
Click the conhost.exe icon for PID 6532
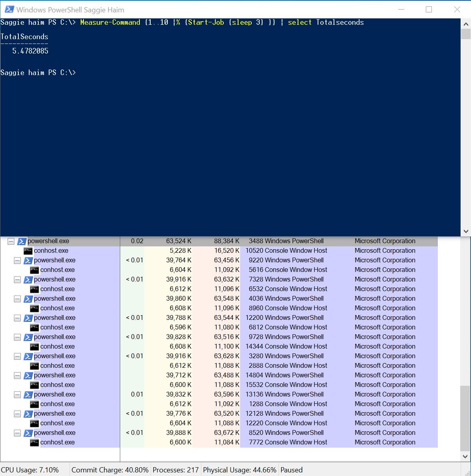point(34,289)
